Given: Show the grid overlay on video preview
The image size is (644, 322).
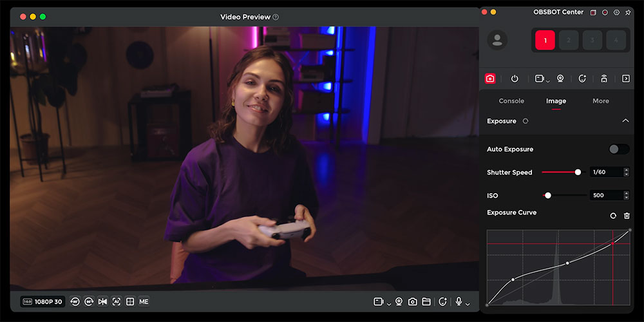Looking at the screenshot, I should click(x=130, y=301).
